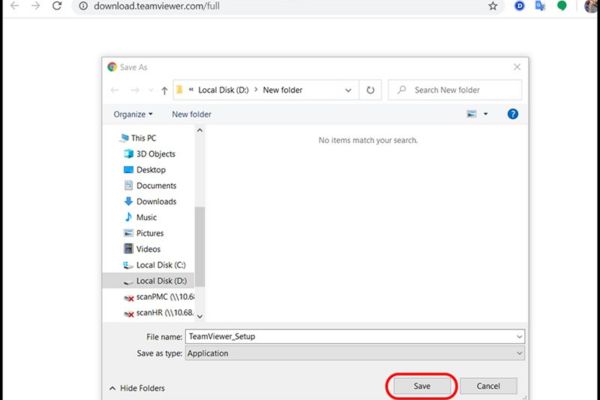The width and height of the screenshot is (600, 400).
Task: Click the search magnifier icon
Action: [x=401, y=90]
